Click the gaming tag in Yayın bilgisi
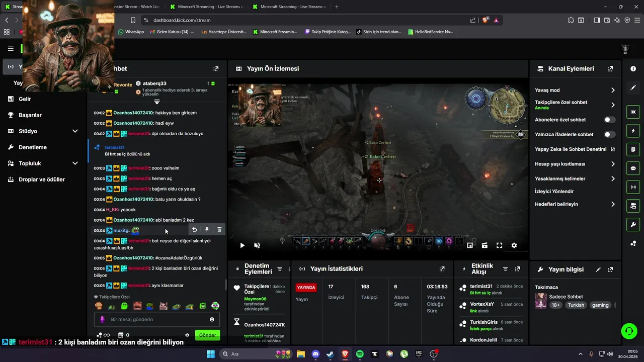 pyautogui.click(x=600, y=305)
